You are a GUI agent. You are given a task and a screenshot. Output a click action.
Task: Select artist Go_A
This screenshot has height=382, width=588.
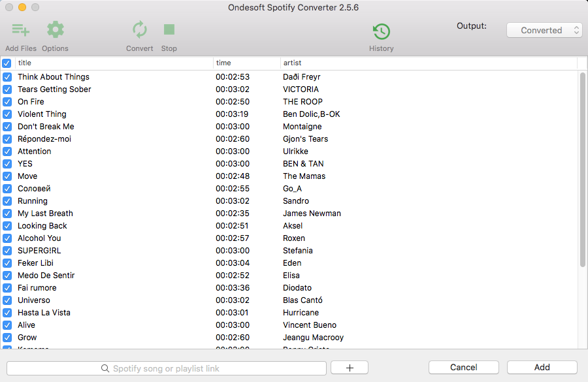coord(292,189)
